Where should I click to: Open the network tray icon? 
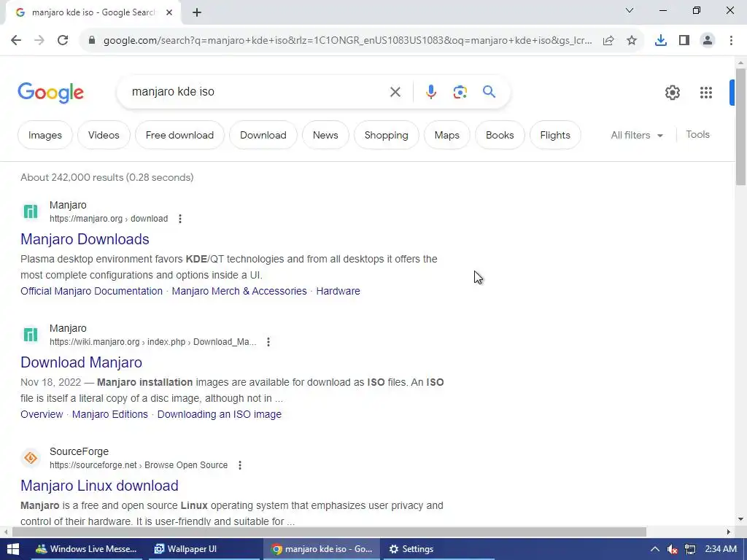click(x=690, y=549)
